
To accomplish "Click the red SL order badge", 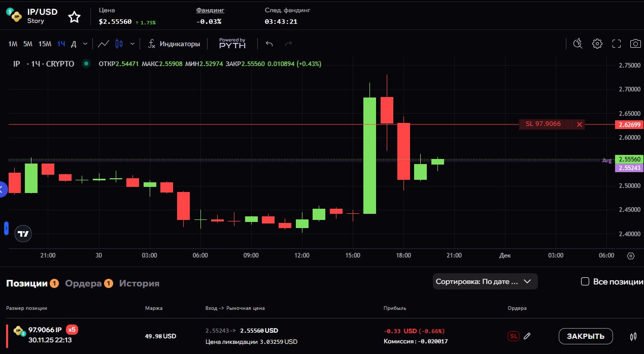I will [x=513, y=336].
